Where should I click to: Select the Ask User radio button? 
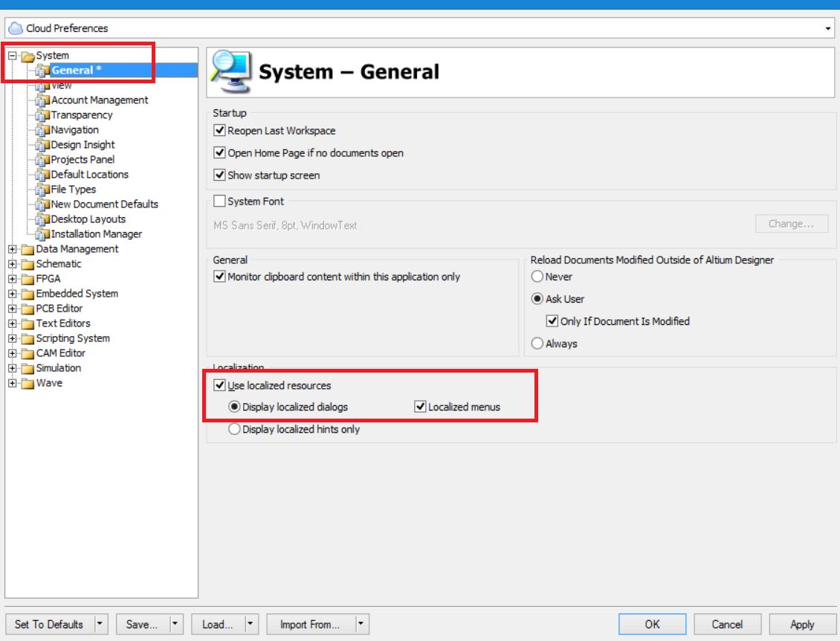coord(537,299)
